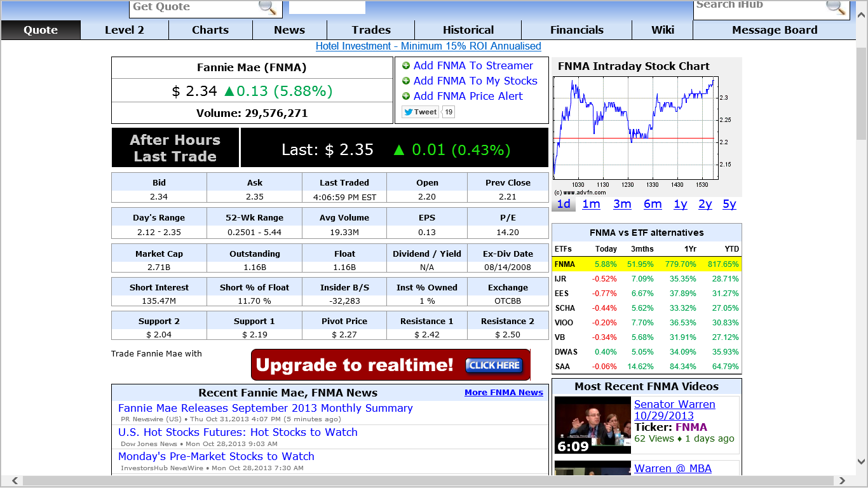Select the 6m chart range

(653, 204)
